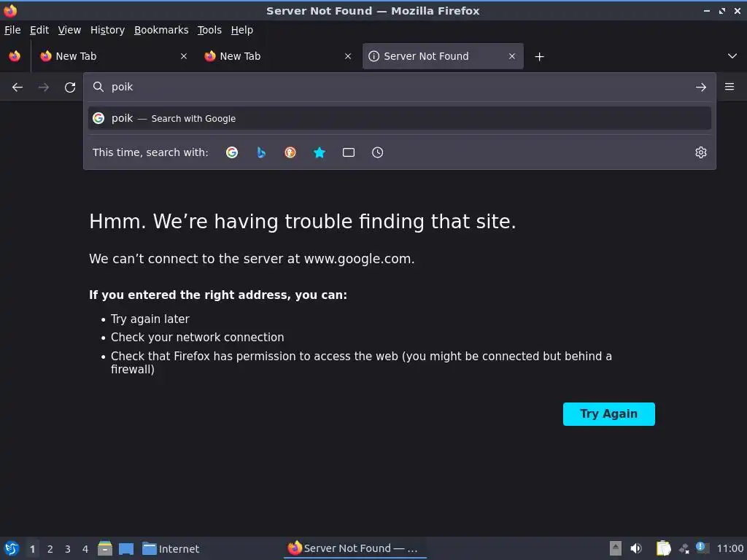
Task: Click the show desktop taskbar icon
Action: (126, 548)
